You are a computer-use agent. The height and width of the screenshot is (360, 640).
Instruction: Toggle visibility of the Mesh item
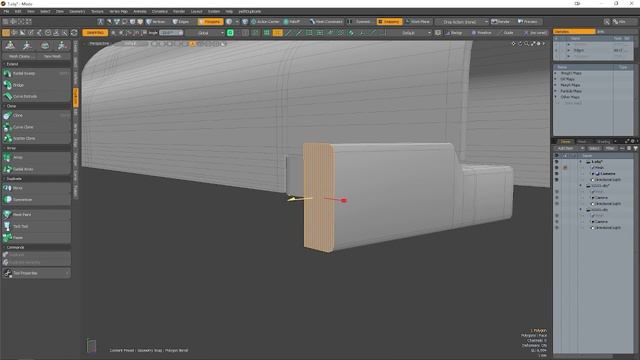pos(556,168)
